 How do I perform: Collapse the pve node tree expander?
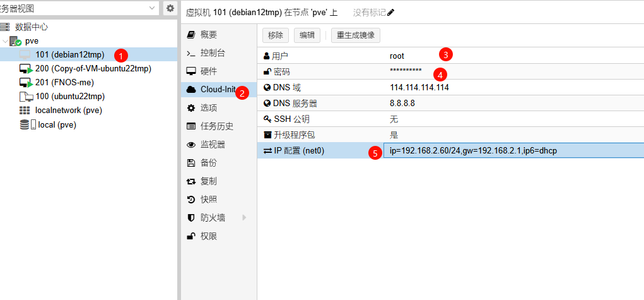pos(4,41)
